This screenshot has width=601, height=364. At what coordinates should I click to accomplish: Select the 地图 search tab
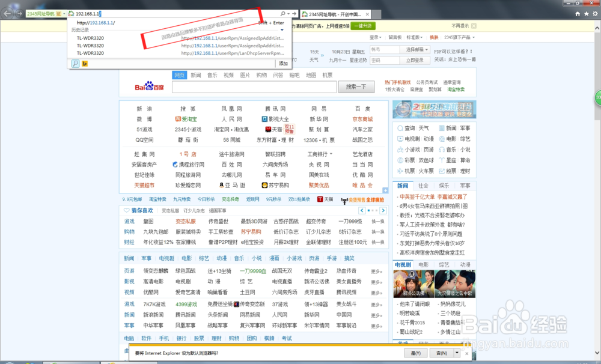[311, 75]
